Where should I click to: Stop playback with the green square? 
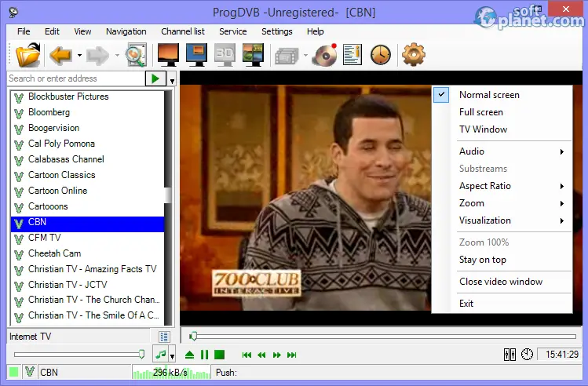219,355
